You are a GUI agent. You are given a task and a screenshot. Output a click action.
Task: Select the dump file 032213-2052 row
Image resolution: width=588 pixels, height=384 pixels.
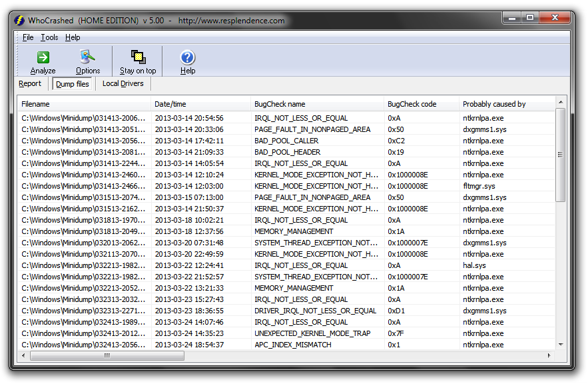click(286, 288)
